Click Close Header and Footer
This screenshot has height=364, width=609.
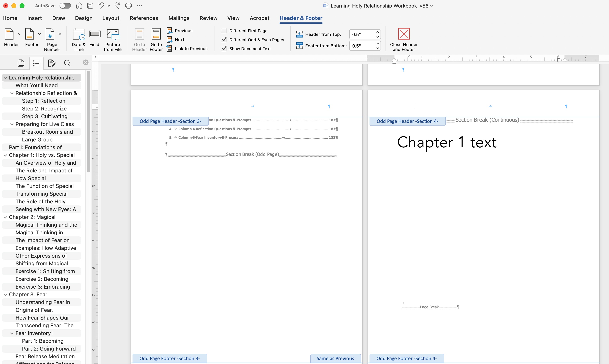pyautogui.click(x=404, y=34)
